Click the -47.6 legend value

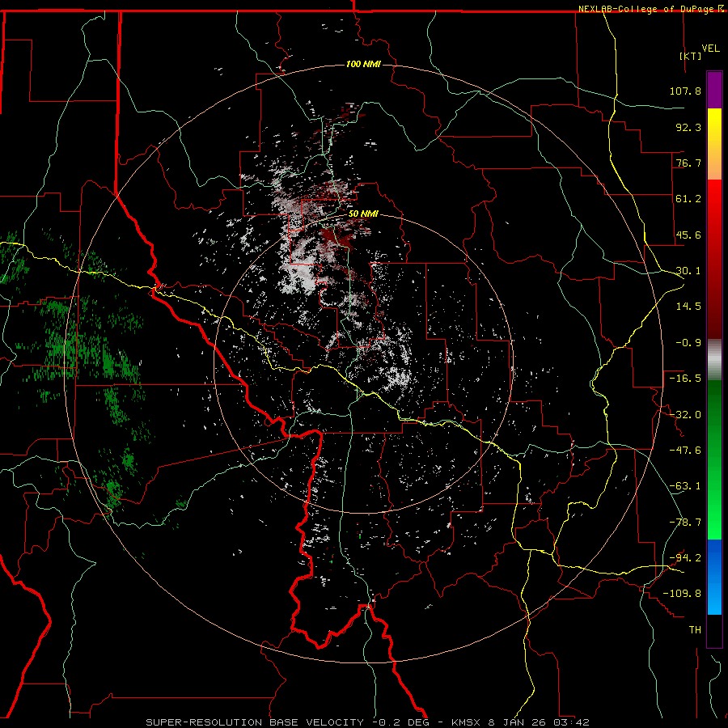(685, 451)
